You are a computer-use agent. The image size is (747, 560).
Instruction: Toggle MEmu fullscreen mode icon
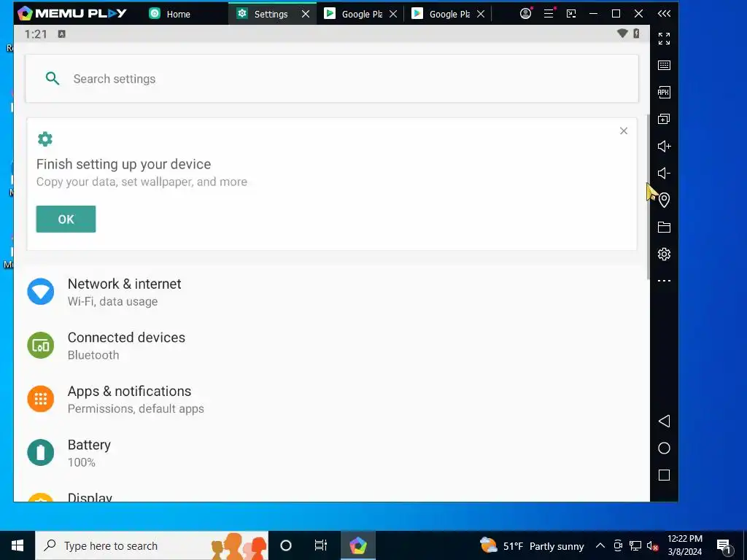[x=664, y=38]
